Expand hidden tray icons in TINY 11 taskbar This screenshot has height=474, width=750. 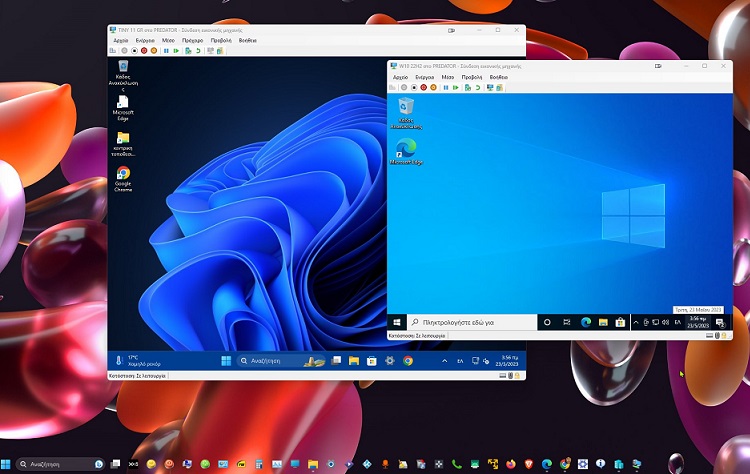(x=444, y=361)
